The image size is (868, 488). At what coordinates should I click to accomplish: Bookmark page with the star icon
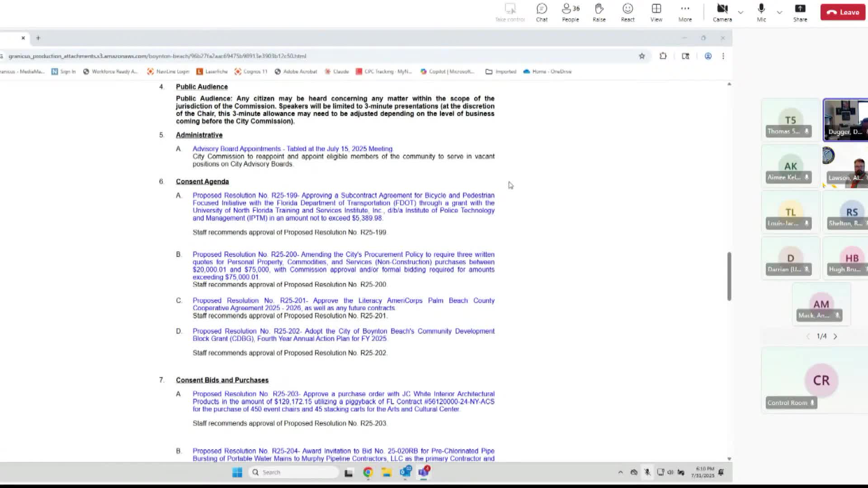tap(642, 56)
